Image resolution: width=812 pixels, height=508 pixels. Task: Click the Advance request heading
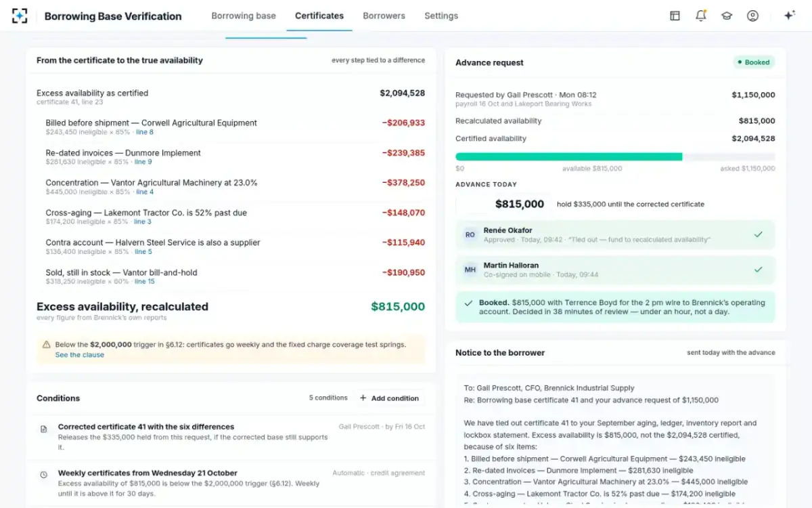click(489, 62)
